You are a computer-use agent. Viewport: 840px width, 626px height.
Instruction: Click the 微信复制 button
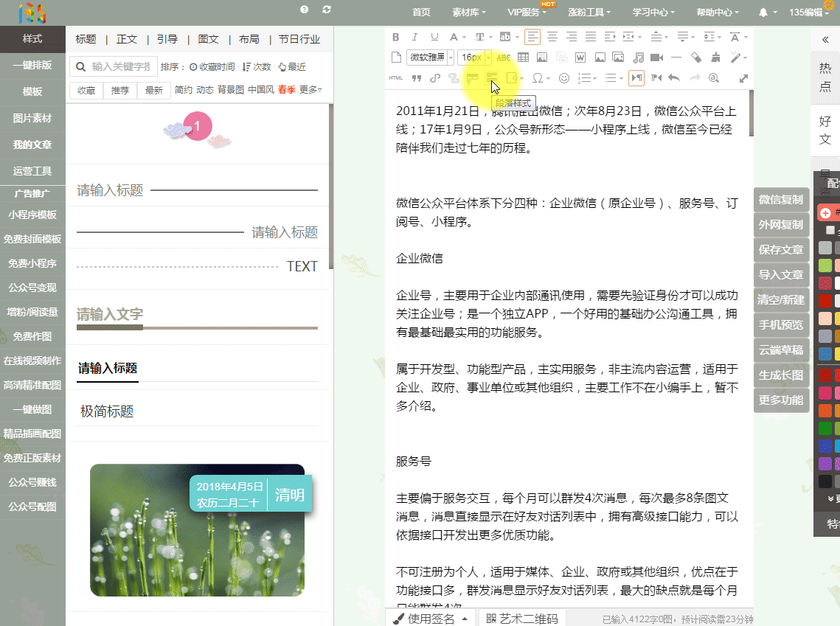tap(780, 200)
